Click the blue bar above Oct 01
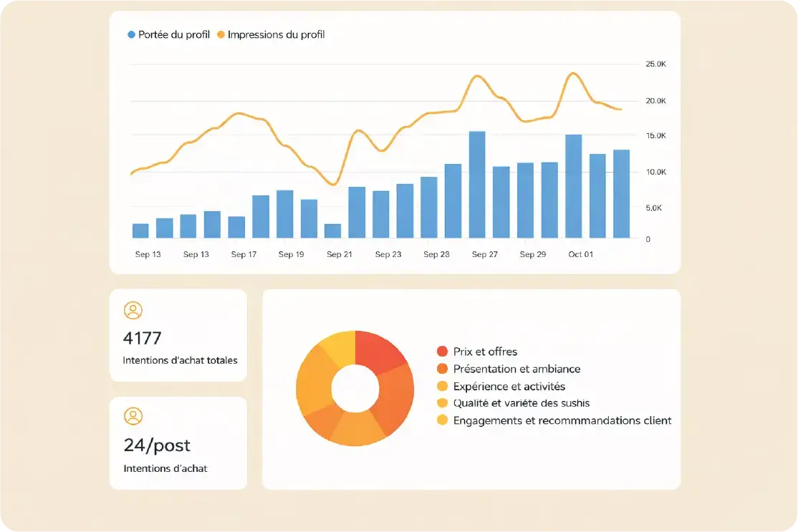The width and height of the screenshot is (798, 532). pos(573,186)
